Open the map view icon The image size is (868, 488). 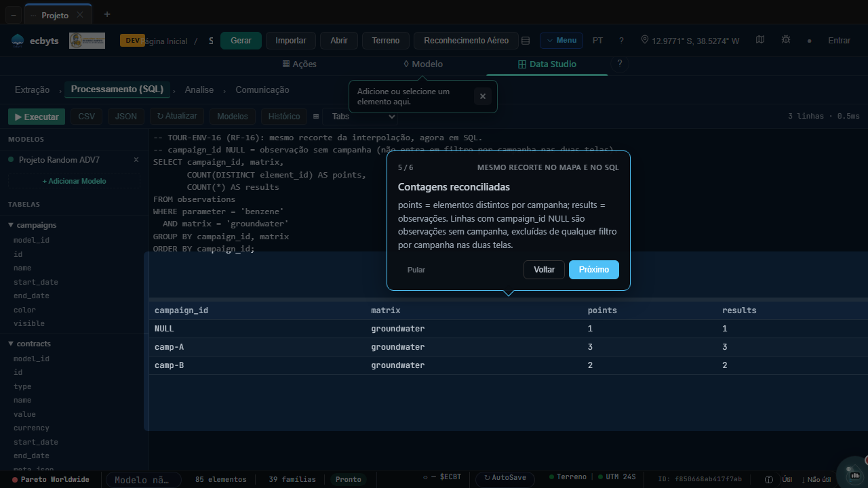click(x=760, y=40)
